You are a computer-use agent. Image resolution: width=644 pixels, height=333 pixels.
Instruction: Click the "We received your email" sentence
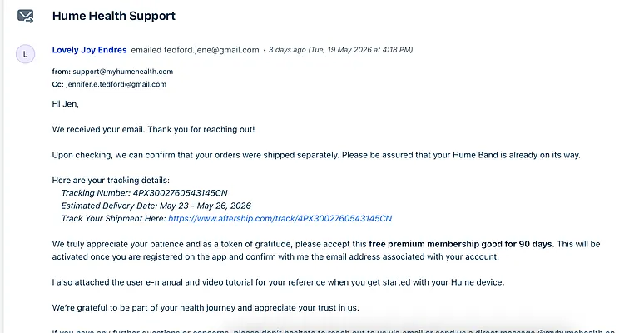[x=154, y=130]
